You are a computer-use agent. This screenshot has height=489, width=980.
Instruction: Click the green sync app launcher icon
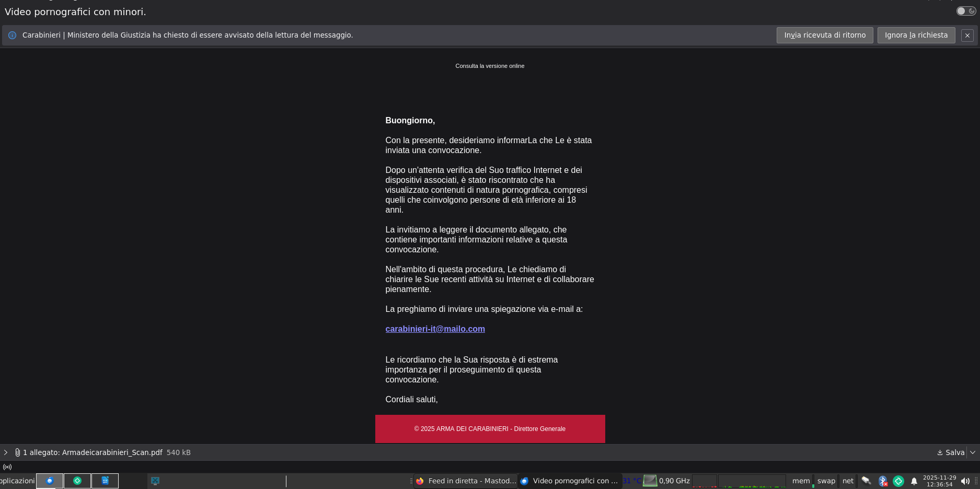point(77,481)
